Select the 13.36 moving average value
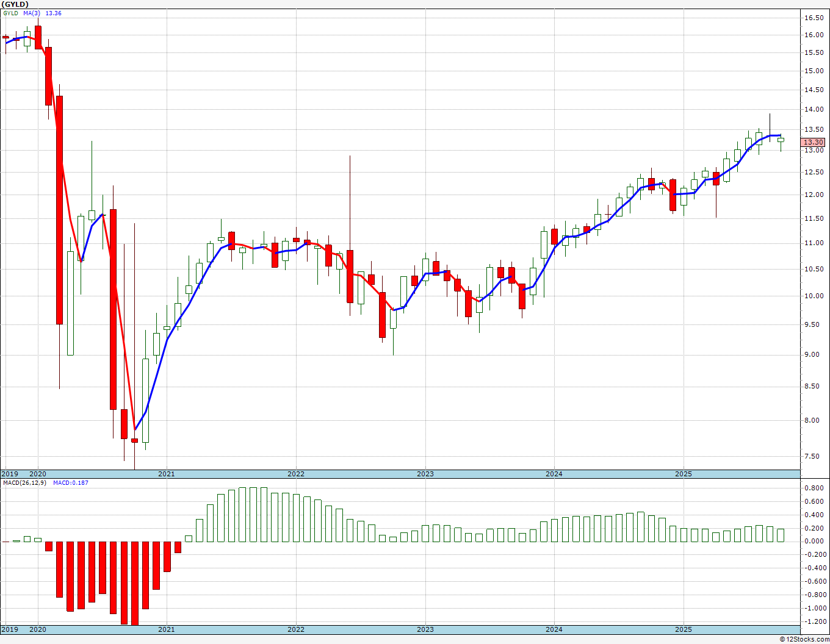Screen dimensions: 830x644 point(53,13)
